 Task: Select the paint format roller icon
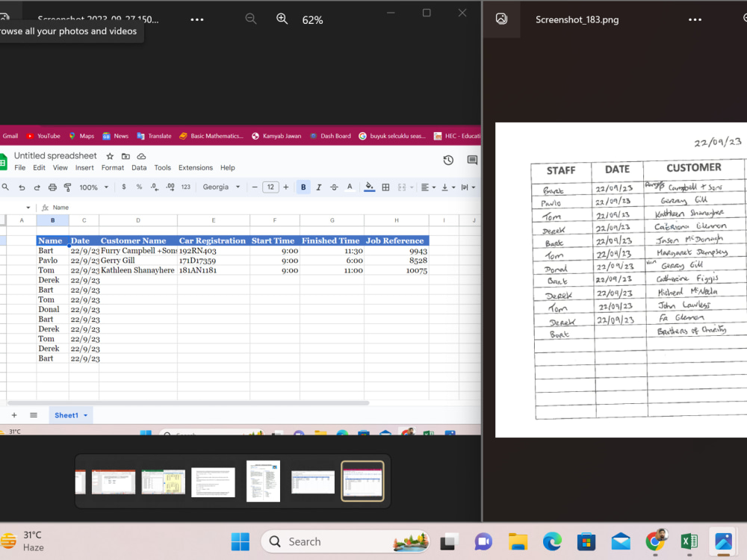point(68,187)
